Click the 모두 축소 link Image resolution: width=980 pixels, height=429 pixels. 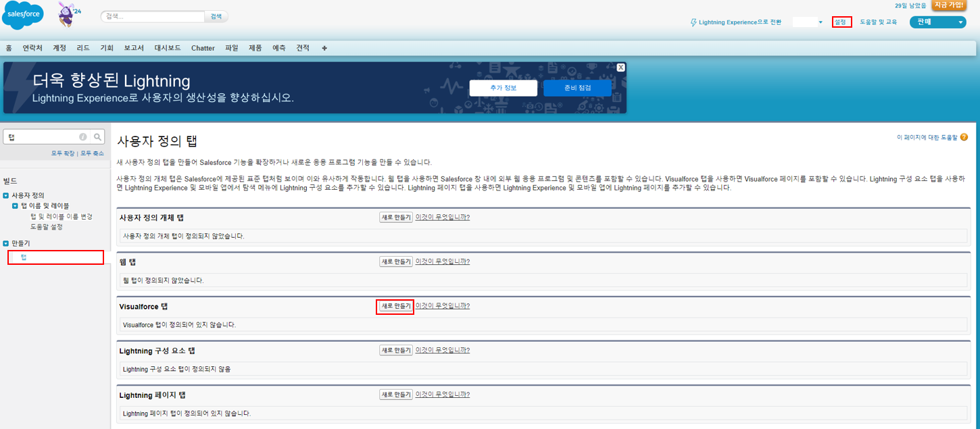click(92, 153)
